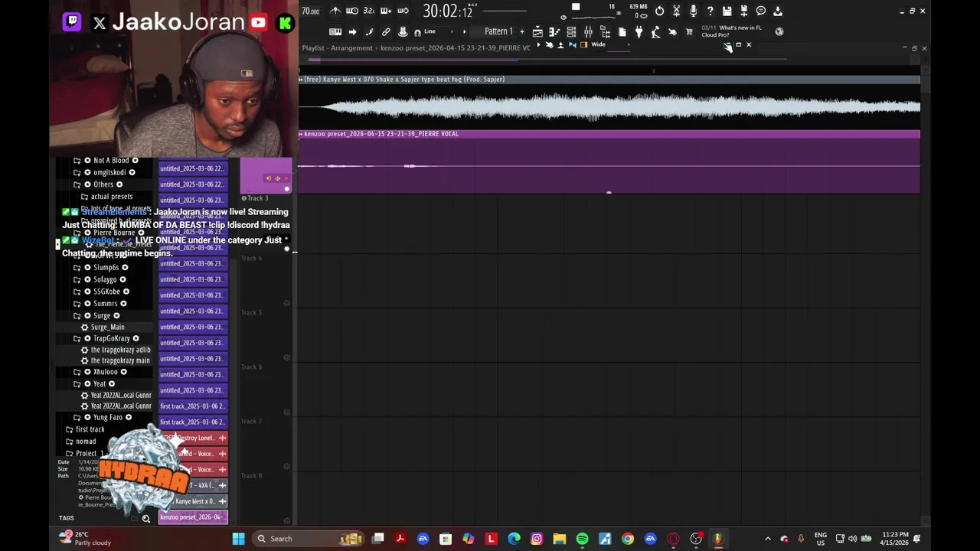The height and width of the screenshot is (551, 980).
Task: Expand the Xhulooo folder
Action: point(77,372)
